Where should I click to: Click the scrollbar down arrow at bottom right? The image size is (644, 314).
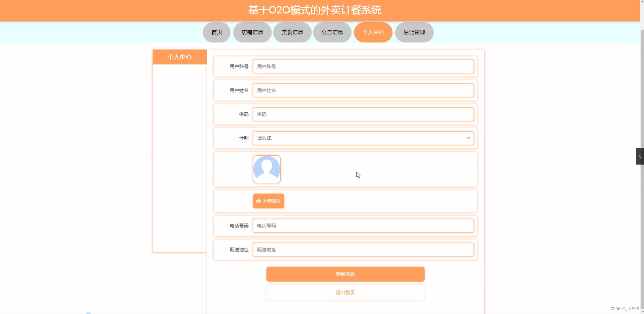(642, 312)
